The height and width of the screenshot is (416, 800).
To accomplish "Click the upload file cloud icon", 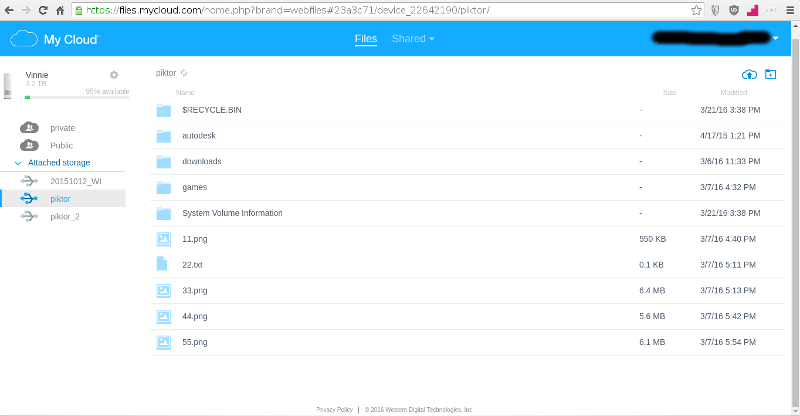I will [749, 74].
